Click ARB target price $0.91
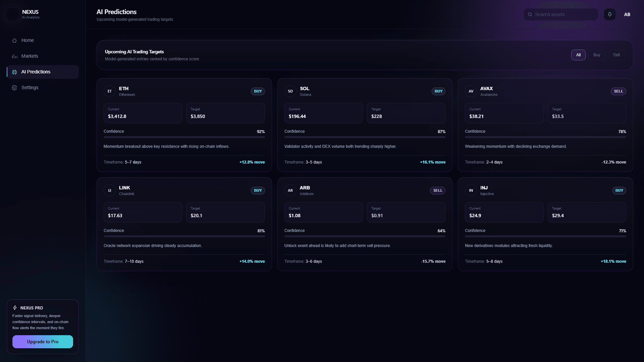The image size is (644, 362). 377,216
